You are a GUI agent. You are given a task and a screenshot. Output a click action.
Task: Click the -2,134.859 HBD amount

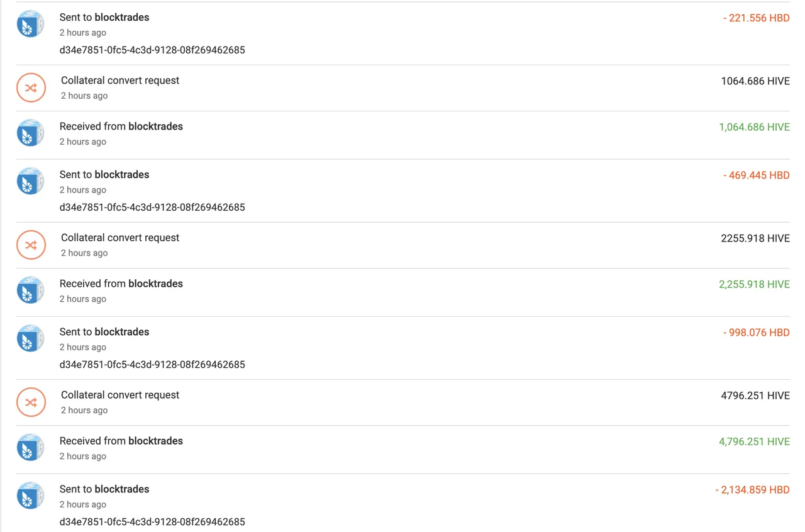click(x=752, y=490)
